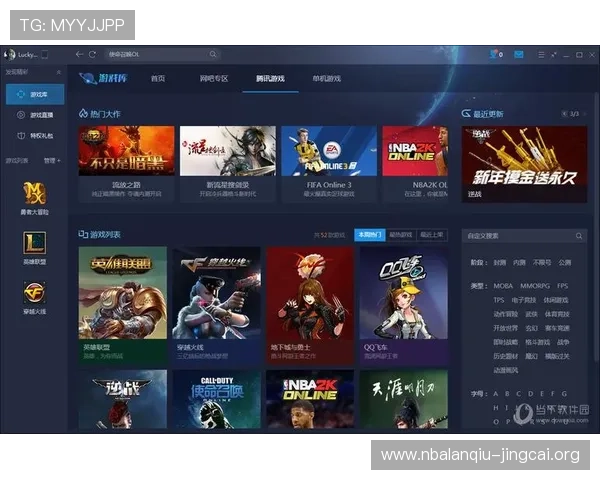Open the friends notification icon in the title bar
This screenshot has width=600, height=480.
coord(496,54)
